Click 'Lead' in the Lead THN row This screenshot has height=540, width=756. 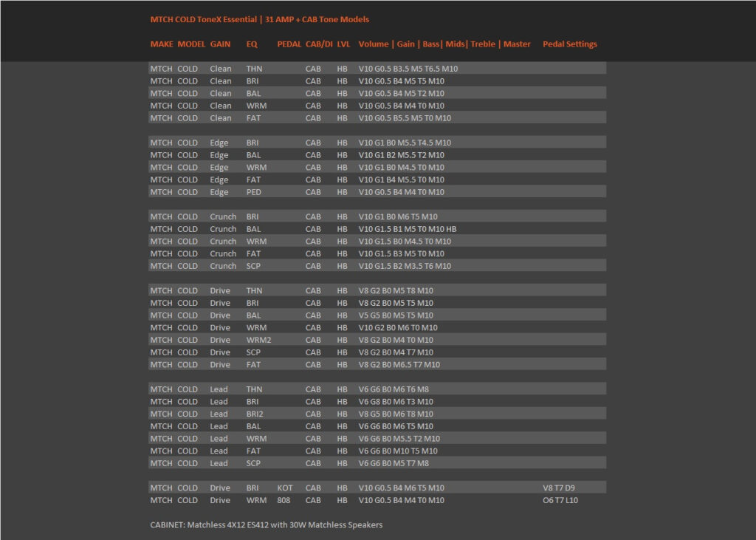[x=219, y=389]
